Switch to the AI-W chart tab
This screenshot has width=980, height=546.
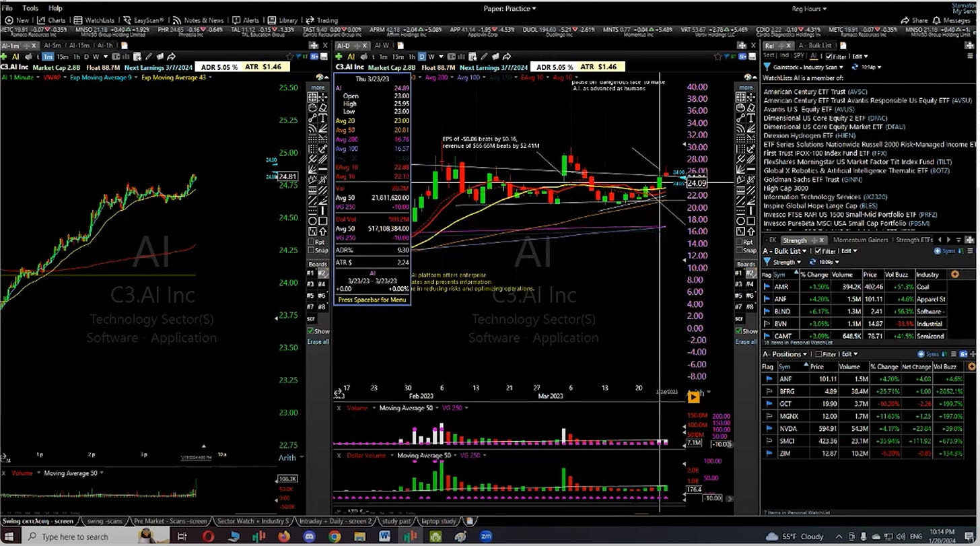pos(381,45)
